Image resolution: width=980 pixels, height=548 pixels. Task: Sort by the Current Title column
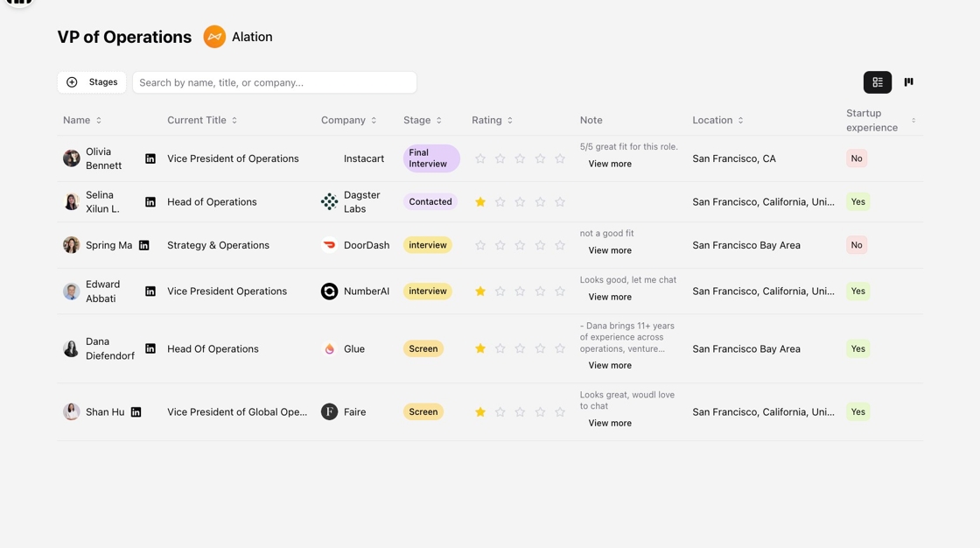202,120
